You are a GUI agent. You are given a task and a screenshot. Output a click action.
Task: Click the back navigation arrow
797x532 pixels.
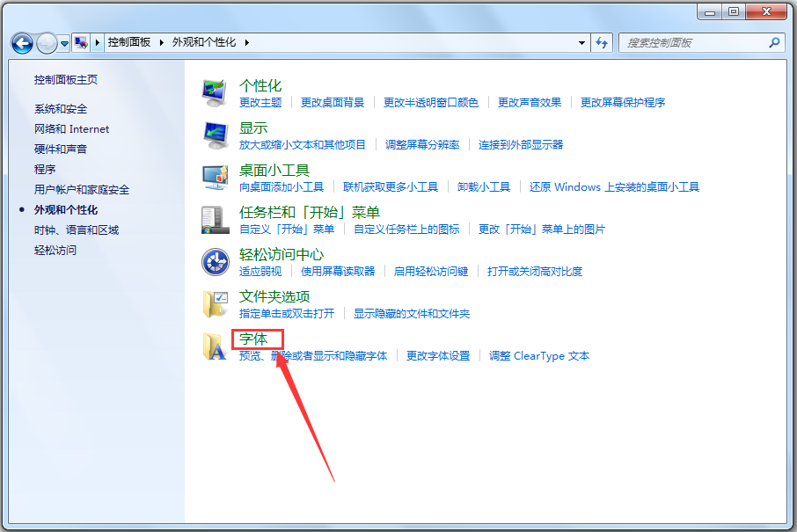pos(21,42)
